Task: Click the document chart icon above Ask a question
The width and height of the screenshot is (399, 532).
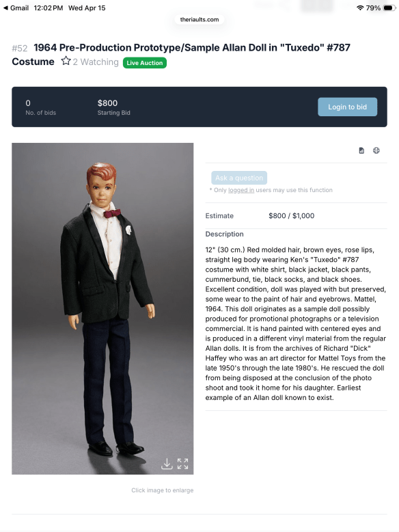Action: [x=361, y=150]
